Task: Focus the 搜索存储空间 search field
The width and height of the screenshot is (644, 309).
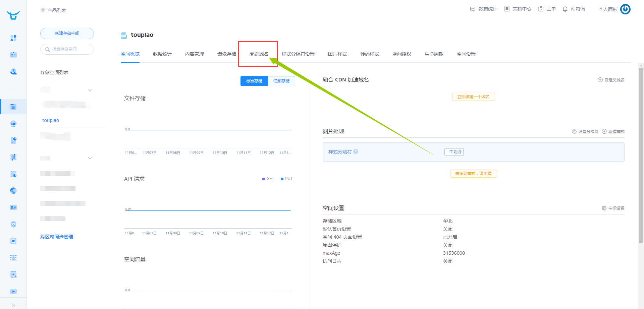Action: tap(67, 49)
